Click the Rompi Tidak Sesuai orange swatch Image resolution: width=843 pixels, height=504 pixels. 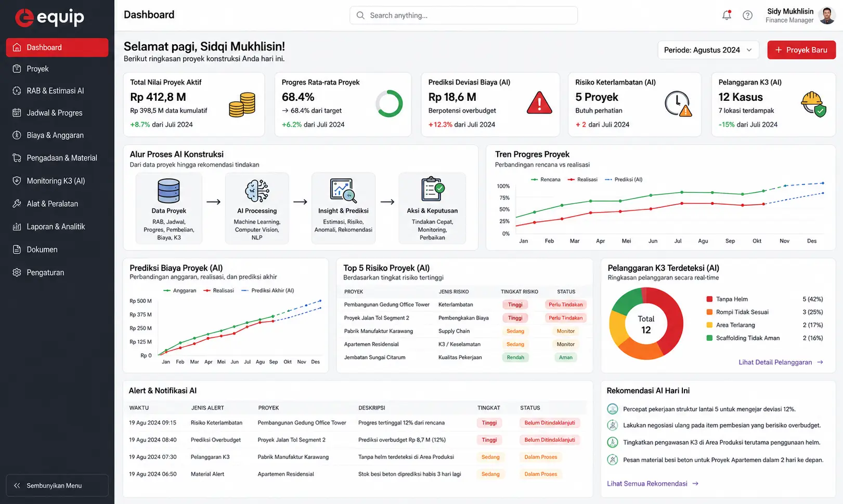point(709,312)
